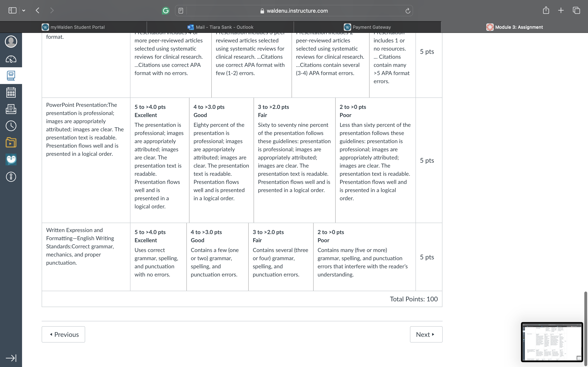Image resolution: width=588 pixels, height=367 pixels.
Task: Expand the global navigation sidebar arrow
Action: click(11, 358)
